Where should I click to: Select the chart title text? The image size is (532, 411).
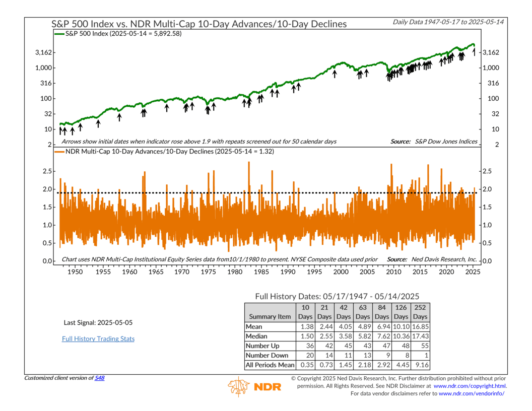pos(199,24)
